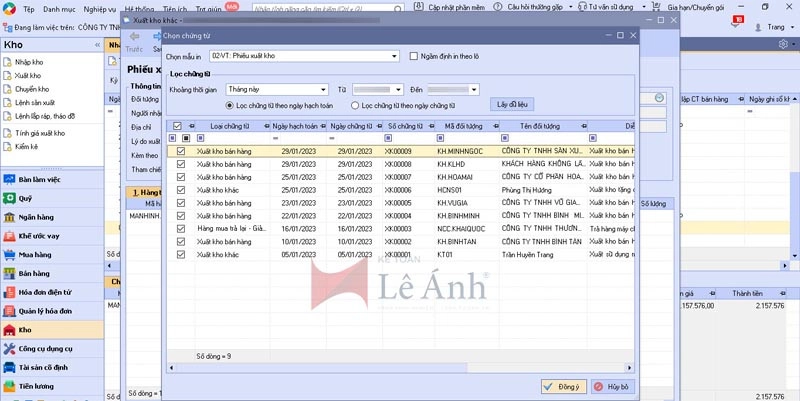Go to Mua hàng module
The width and height of the screenshot is (800, 401).
click(33, 255)
